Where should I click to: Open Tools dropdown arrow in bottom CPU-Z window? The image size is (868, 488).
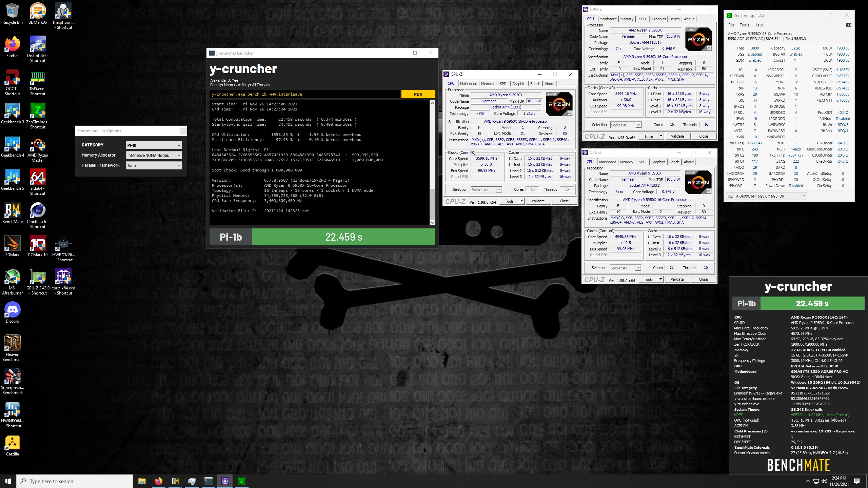pyautogui.click(x=660, y=279)
